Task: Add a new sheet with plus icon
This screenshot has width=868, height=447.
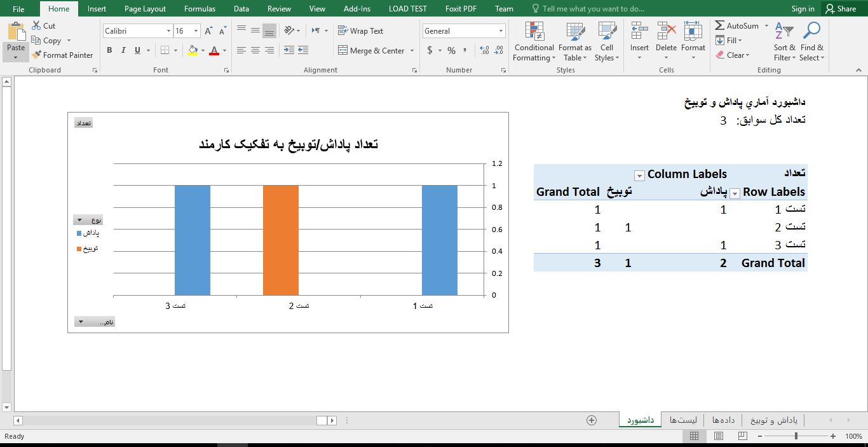Action: pos(592,420)
